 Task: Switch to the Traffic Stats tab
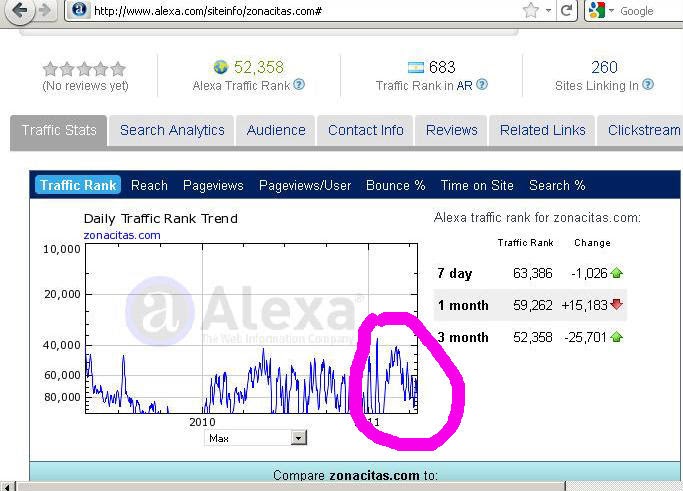pyautogui.click(x=59, y=130)
